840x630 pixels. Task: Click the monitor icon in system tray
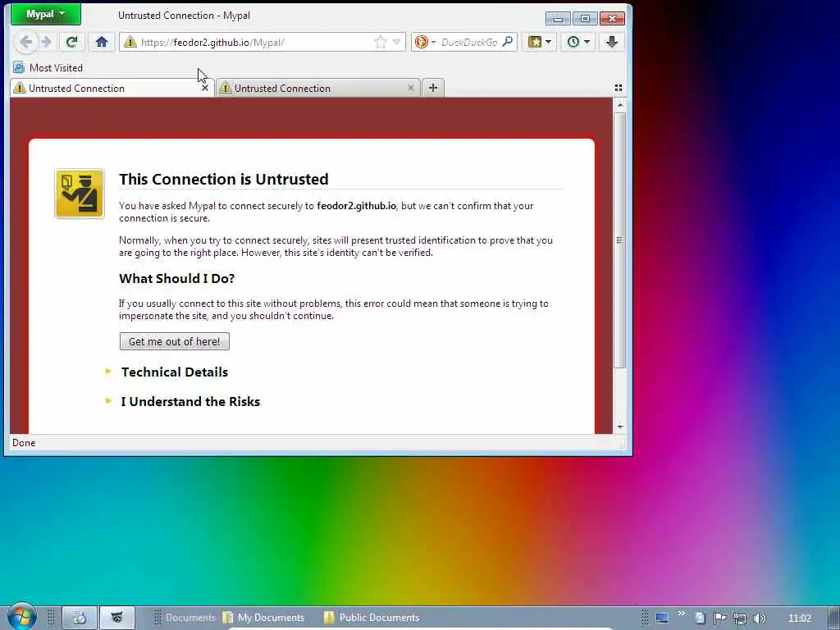click(x=662, y=619)
